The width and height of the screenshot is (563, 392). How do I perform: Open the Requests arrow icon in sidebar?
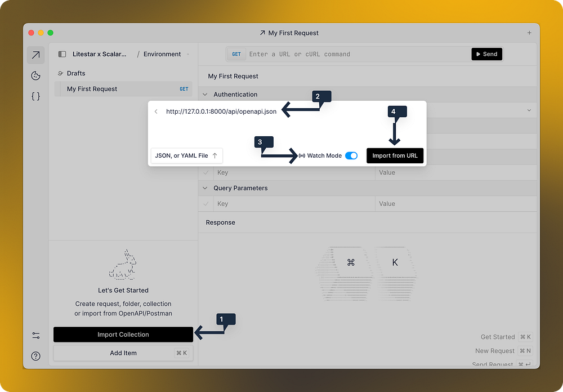pyautogui.click(x=35, y=55)
